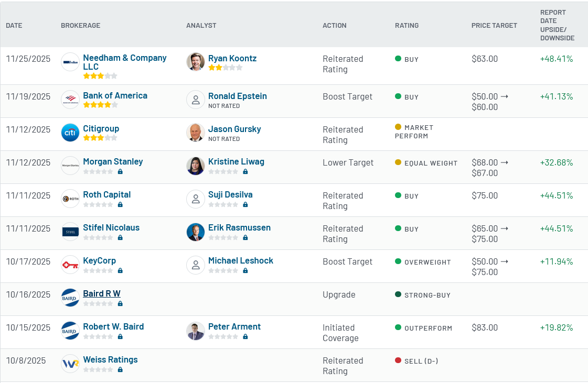Click the lock icon under Peter Arment
Screen dimensions: 588x383
tap(245, 336)
